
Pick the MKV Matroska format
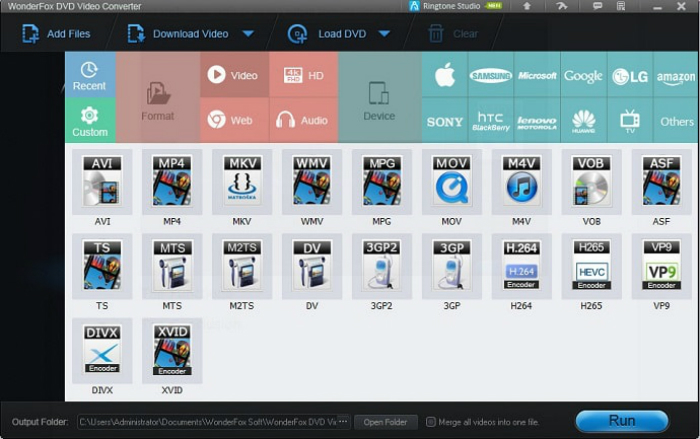tap(242, 182)
